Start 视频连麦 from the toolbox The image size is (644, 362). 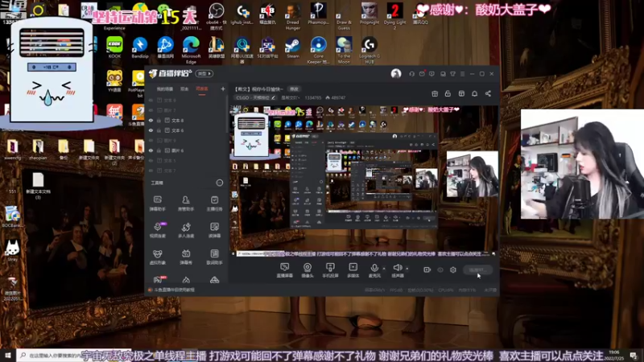point(157,230)
